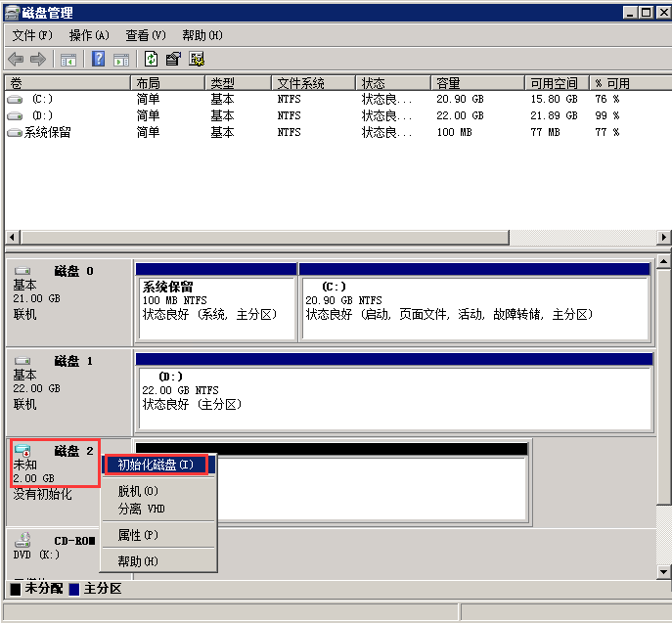672x623 pixels.
Task: Sort by the 文件系统 column header
Action: pos(314,83)
